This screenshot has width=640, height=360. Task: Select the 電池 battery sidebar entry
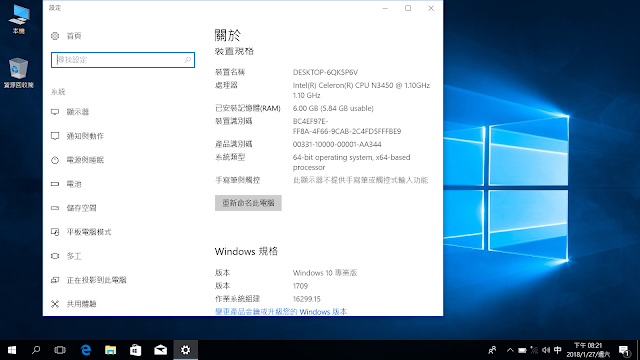coord(74,184)
